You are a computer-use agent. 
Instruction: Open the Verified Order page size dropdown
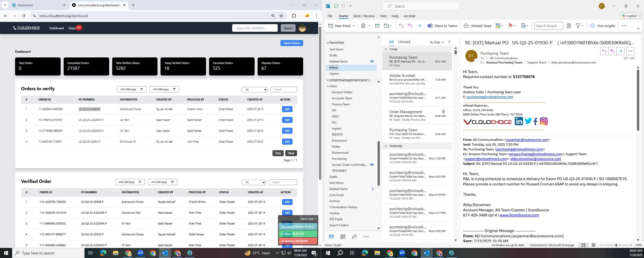click(x=254, y=182)
